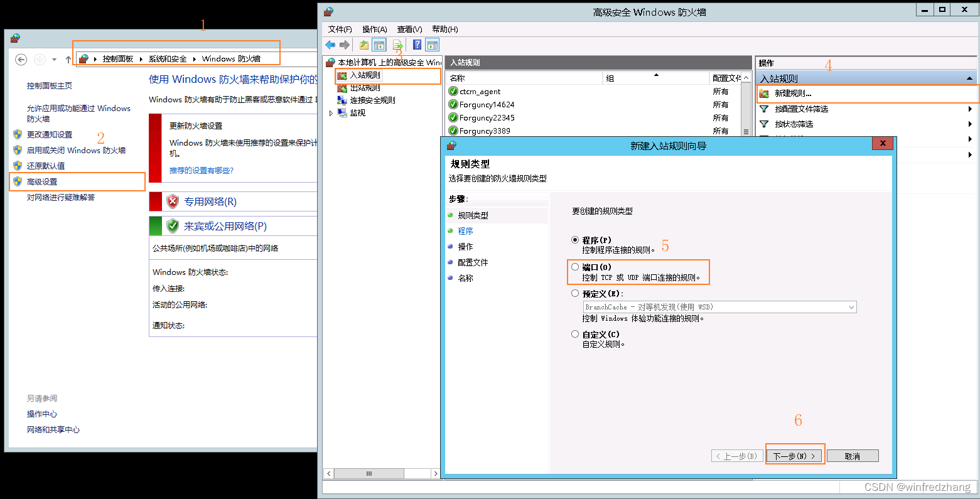Open help via the blue question mark icon
The width and height of the screenshot is (980, 499).
click(417, 45)
